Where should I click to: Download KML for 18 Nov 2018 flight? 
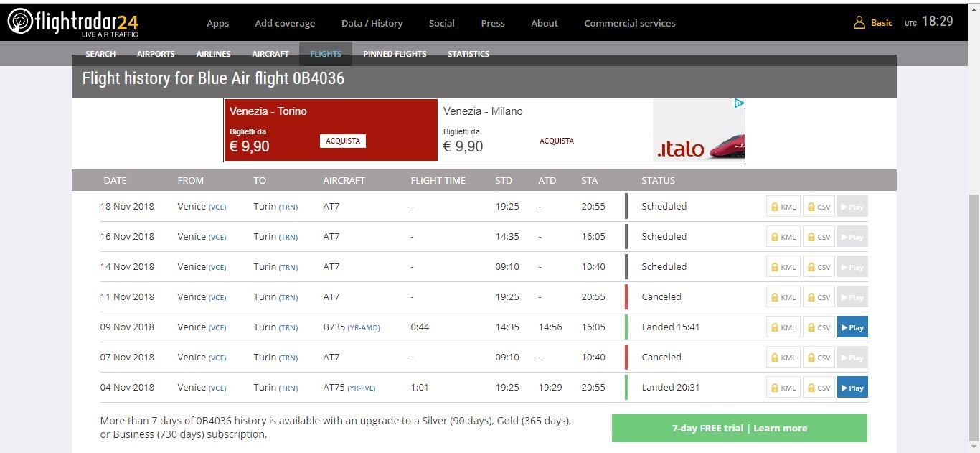pyautogui.click(x=783, y=207)
